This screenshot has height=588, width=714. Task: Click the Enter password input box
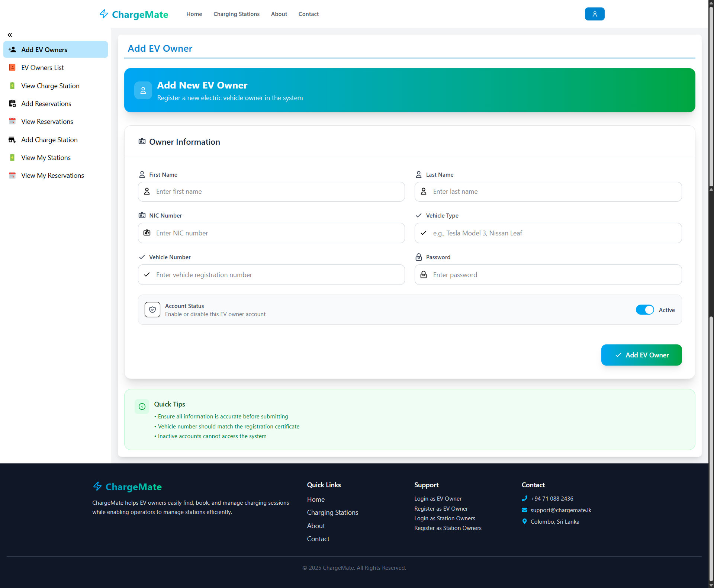click(x=548, y=274)
